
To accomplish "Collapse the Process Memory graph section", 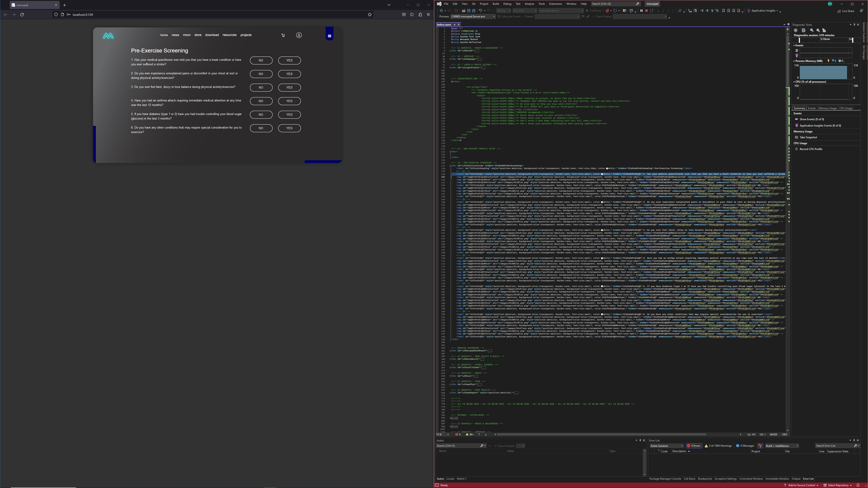I will click(794, 61).
